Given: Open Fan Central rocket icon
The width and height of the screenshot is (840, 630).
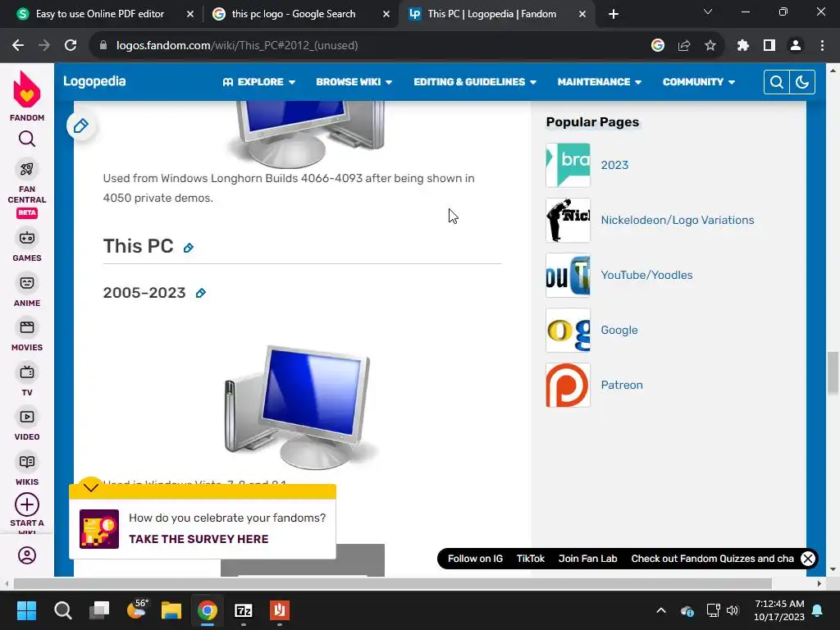Looking at the screenshot, I should (27, 169).
